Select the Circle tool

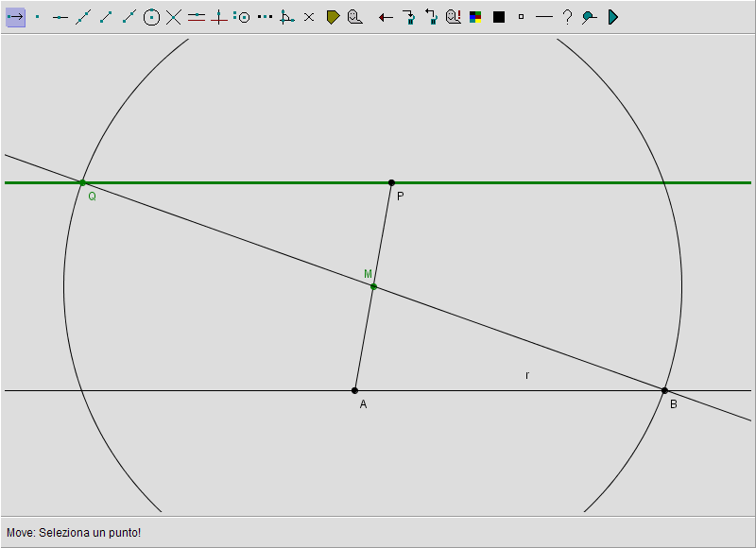tap(151, 17)
